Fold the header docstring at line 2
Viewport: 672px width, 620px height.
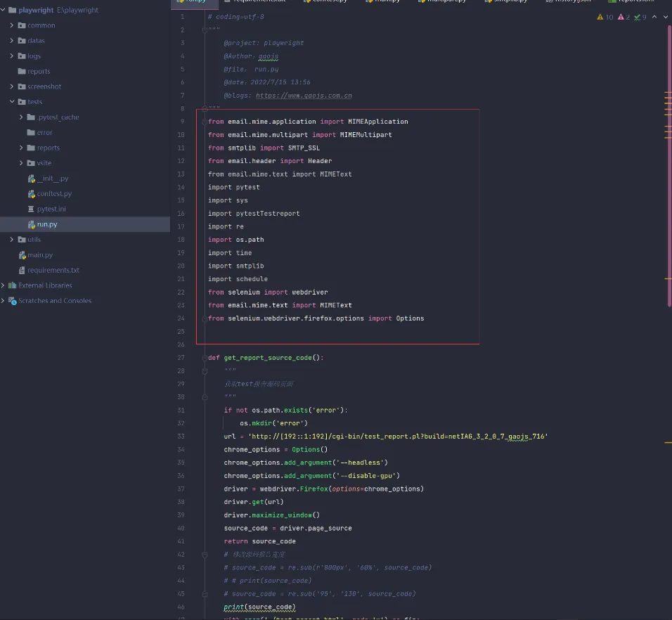205,30
